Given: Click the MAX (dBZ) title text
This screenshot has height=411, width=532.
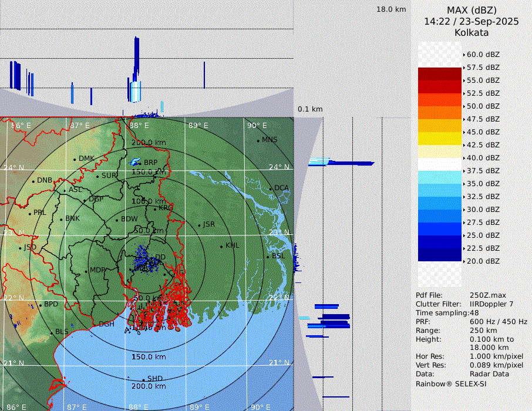Looking at the screenshot, I should 472,10.
